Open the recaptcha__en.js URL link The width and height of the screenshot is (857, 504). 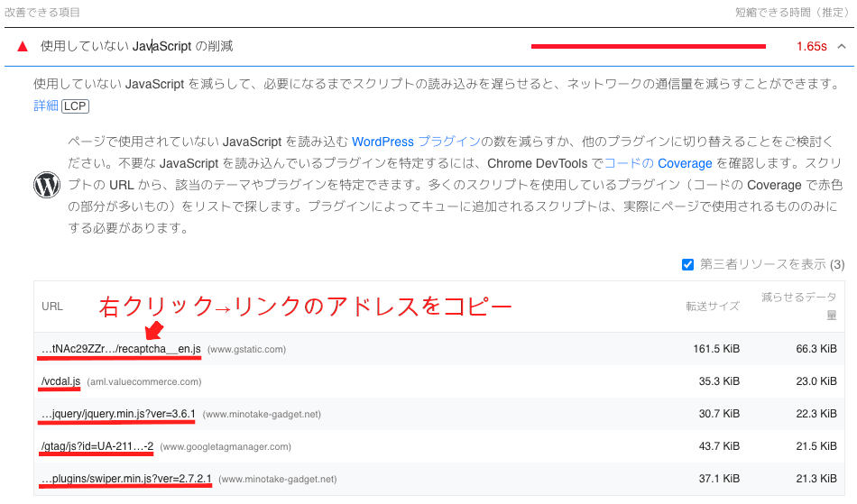pyautogui.click(x=122, y=348)
